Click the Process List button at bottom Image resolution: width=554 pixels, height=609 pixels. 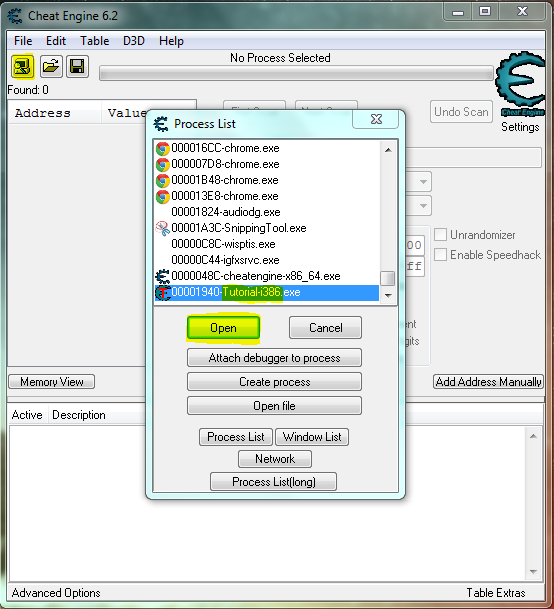tap(236, 437)
